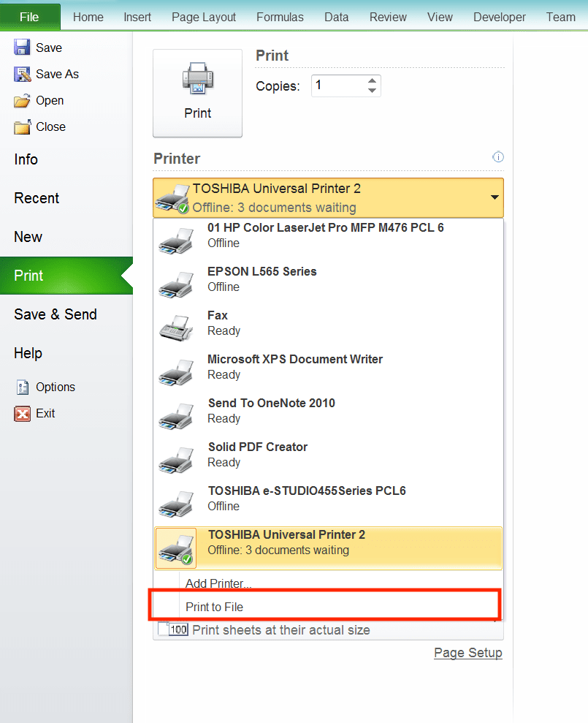This screenshot has width=588, height=723.
Task: Open Print sheets at their actual size dropdown
Action: click(x=328, y=630)
